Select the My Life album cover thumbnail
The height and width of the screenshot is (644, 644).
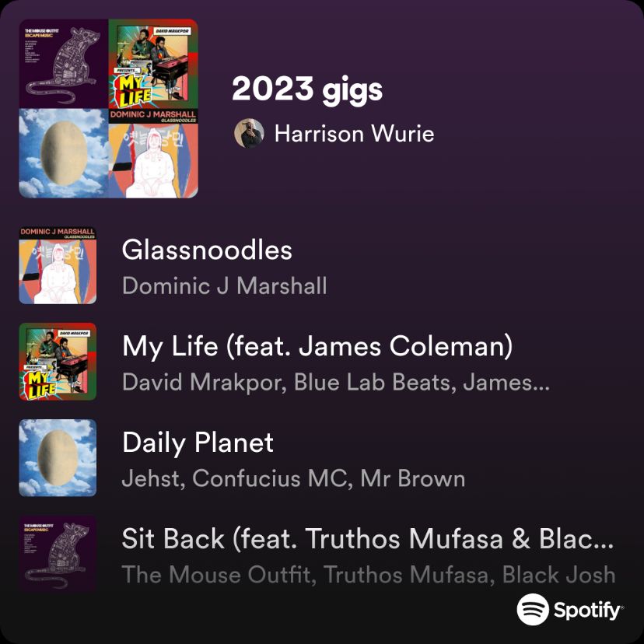tap(58, 362)
